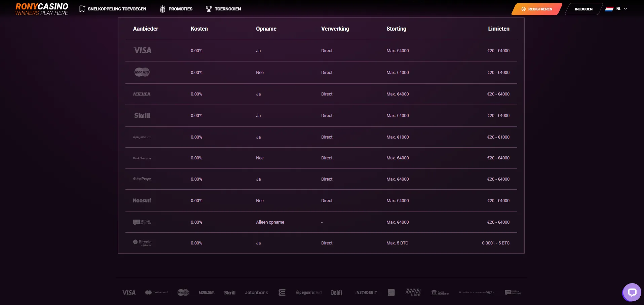644x305 pixels.
Task: Click the ecoPayz logo in the provider table
Action: point(142,179)
